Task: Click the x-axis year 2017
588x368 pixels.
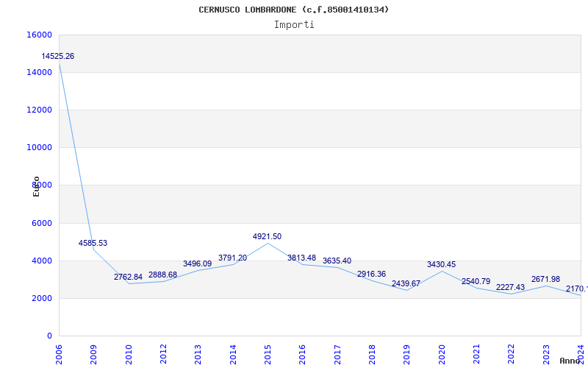Action: 337,355
